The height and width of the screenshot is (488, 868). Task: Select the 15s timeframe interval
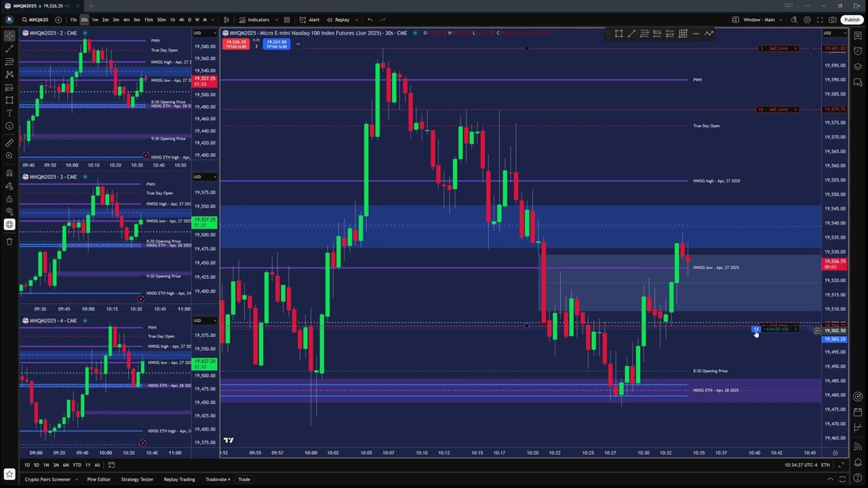(x=73, y=20)
